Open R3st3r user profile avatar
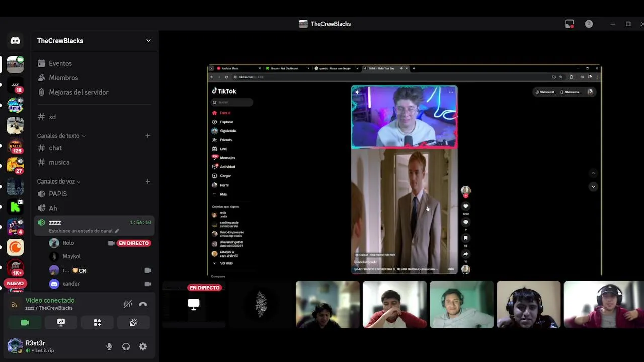 tap(15, 346)
